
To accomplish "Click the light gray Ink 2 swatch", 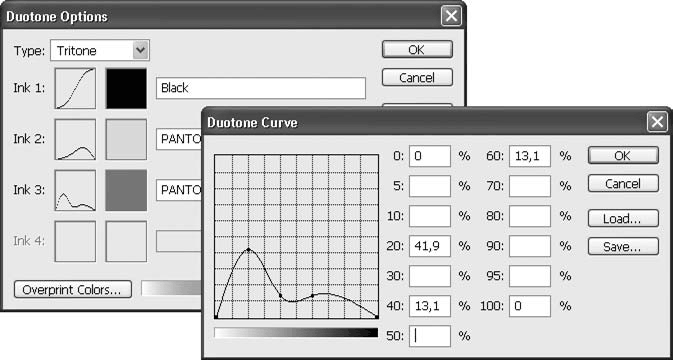I will (126, 139).
